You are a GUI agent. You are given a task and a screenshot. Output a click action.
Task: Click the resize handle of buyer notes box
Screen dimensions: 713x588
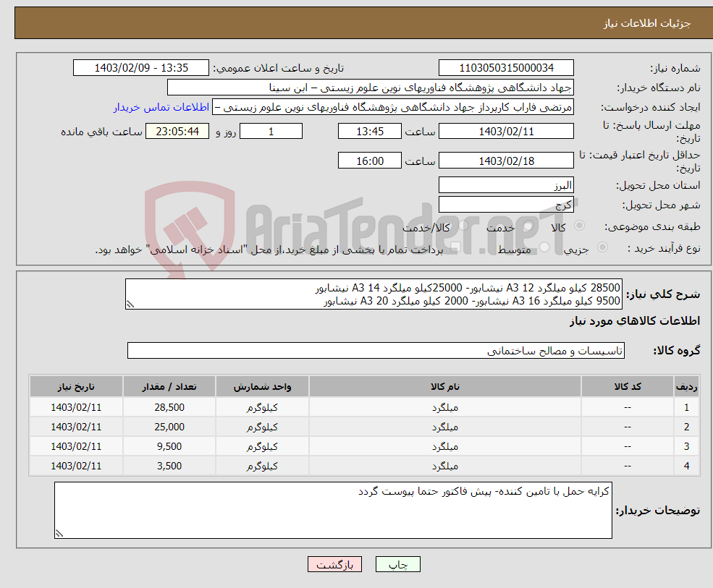tap(59, 534)
